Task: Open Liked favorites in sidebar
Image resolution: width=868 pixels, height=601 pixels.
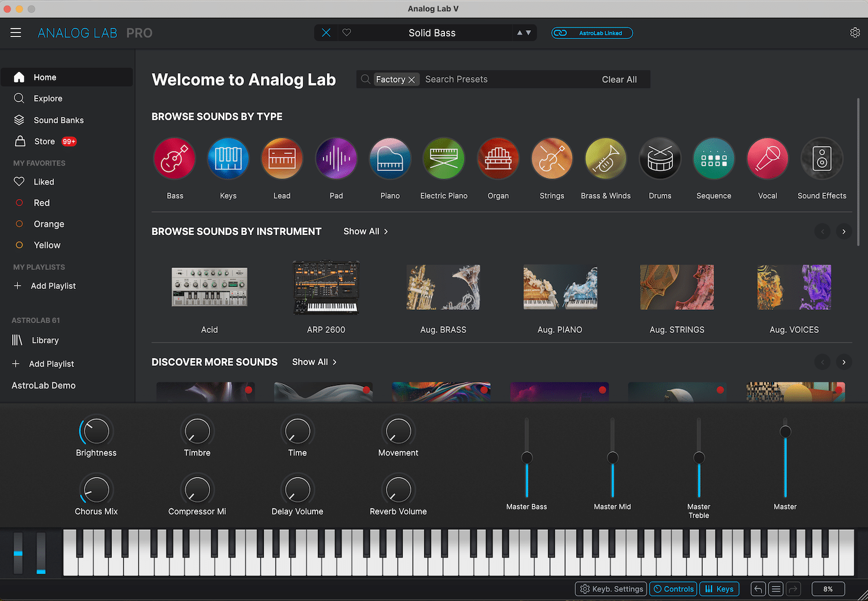Action: click(67, 182)
